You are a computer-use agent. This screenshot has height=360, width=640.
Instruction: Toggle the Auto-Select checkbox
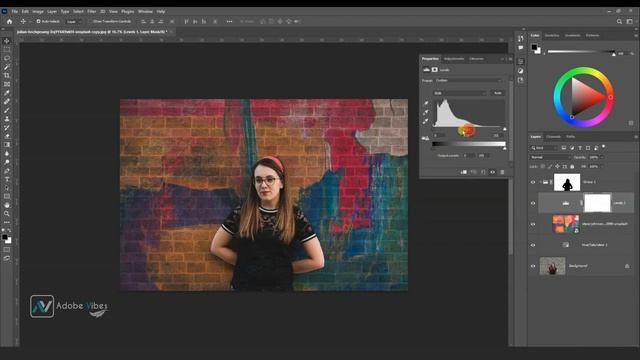pyautogui.click(x=38, y=21)
